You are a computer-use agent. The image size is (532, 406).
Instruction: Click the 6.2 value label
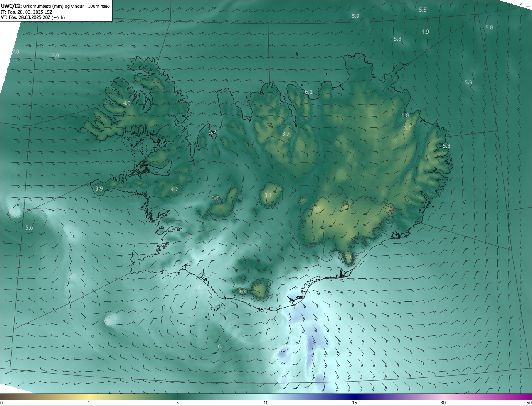pos(212,132)
